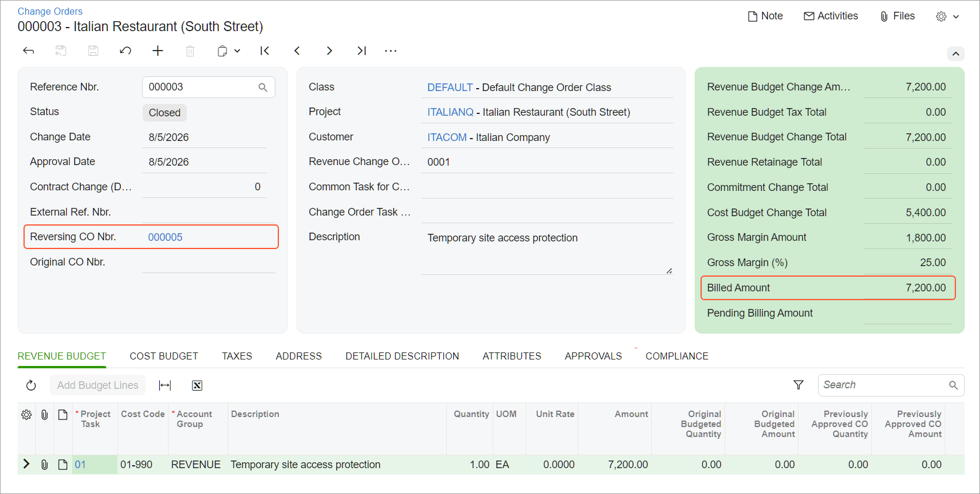Image resolution: width=980 pixels, height=494 pixels.
Task: Collapse the summary area with the chevron
Action: (x=956, y=54)
